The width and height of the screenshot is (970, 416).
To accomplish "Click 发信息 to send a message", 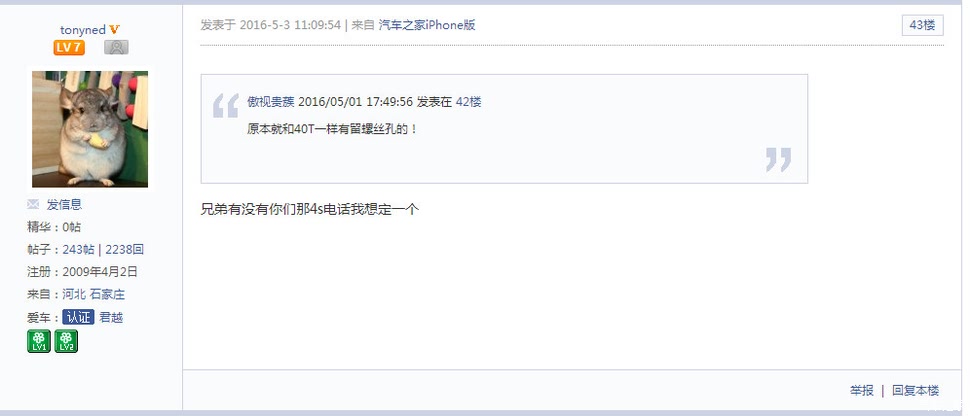I will point(64,204).
